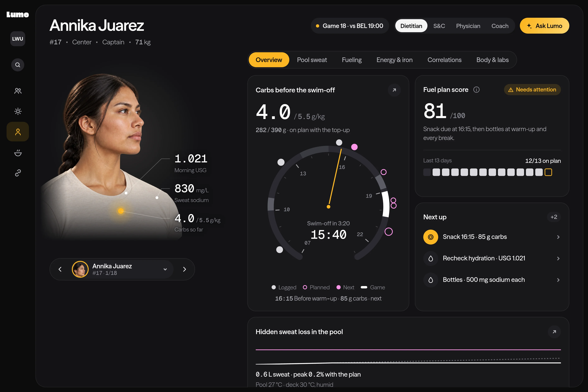Click the Needs attention badge
This screenshot has width=588, height=392.
pyautogui.click(x=532, y=89)
